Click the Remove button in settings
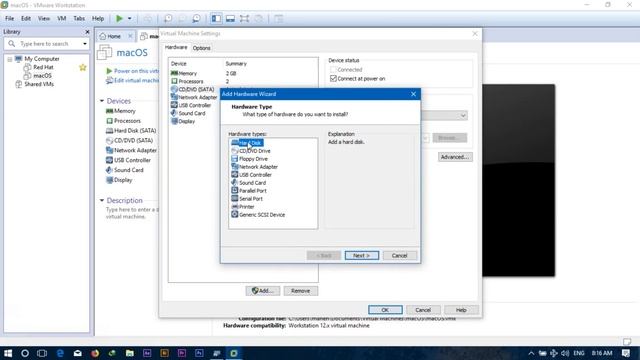The width and height of the screenshot is (640, 360). (x=301, y=291)
